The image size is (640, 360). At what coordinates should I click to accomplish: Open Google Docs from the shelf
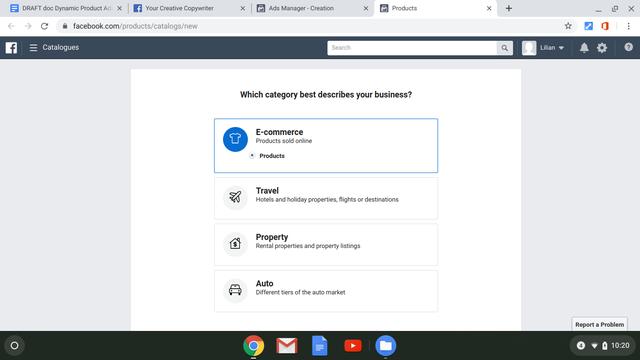[x=320, y=346]
